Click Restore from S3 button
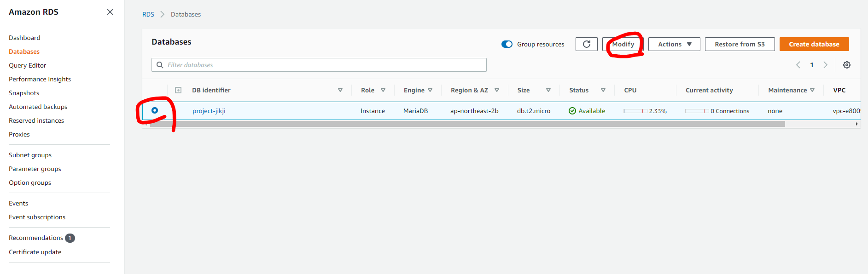Screen dimensions: 868x274 point(740,44)
